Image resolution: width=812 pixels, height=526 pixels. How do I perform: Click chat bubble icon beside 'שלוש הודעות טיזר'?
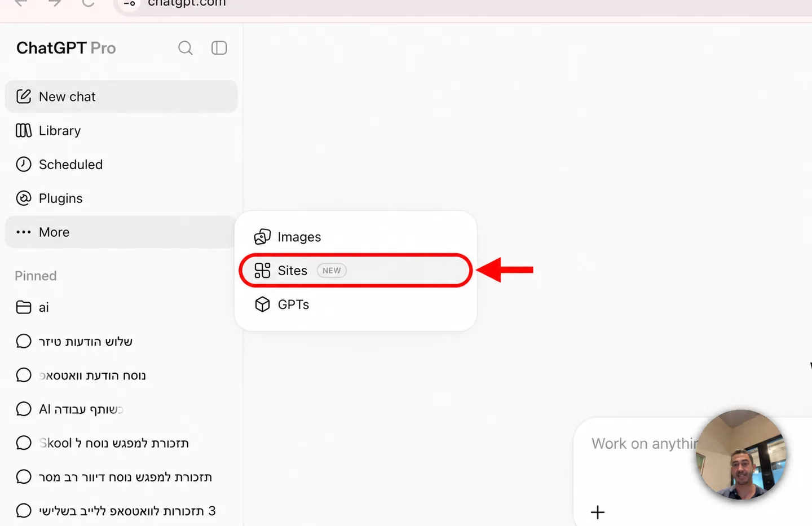coord(24,341)
